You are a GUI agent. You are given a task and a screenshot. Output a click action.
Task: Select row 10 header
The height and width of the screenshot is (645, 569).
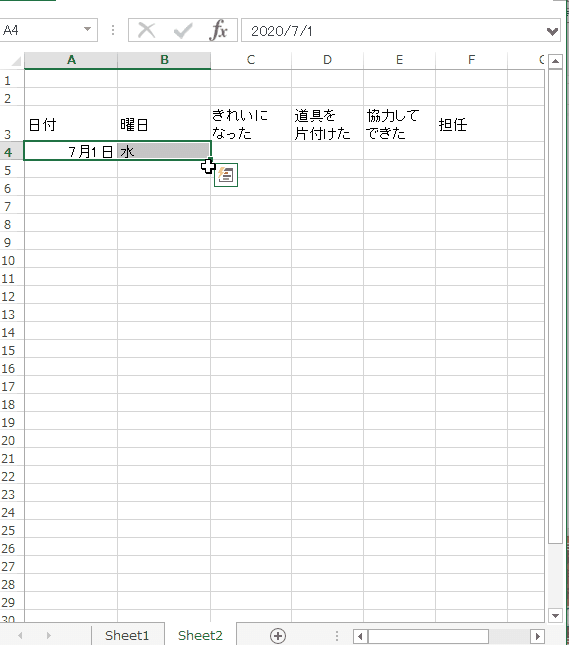pyautogui.click(x=12, y=260)
